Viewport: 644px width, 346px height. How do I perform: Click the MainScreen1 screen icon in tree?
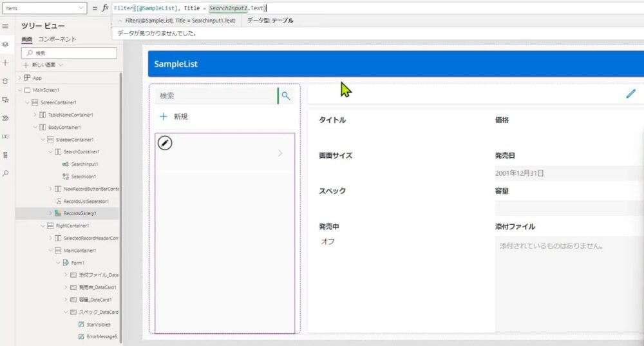(x=27, y=90)
